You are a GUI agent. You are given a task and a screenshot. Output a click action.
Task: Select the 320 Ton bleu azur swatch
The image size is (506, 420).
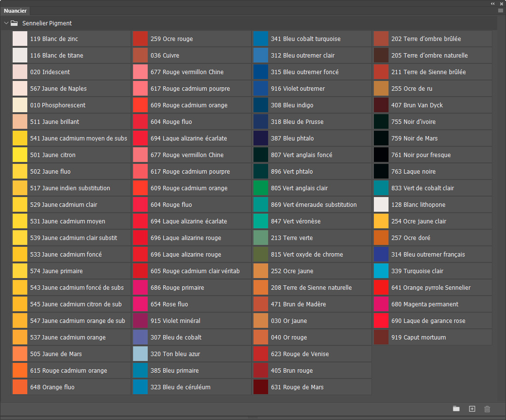point(192,354)
